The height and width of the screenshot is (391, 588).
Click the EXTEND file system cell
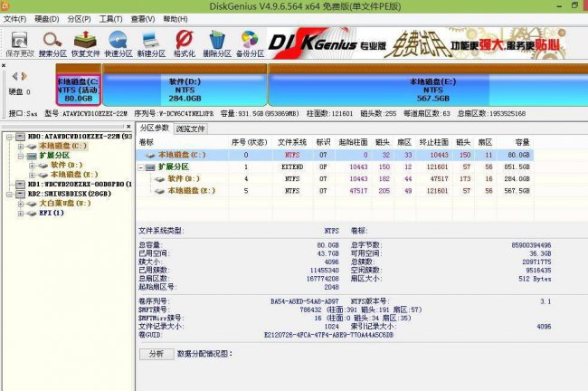[292, 167]
